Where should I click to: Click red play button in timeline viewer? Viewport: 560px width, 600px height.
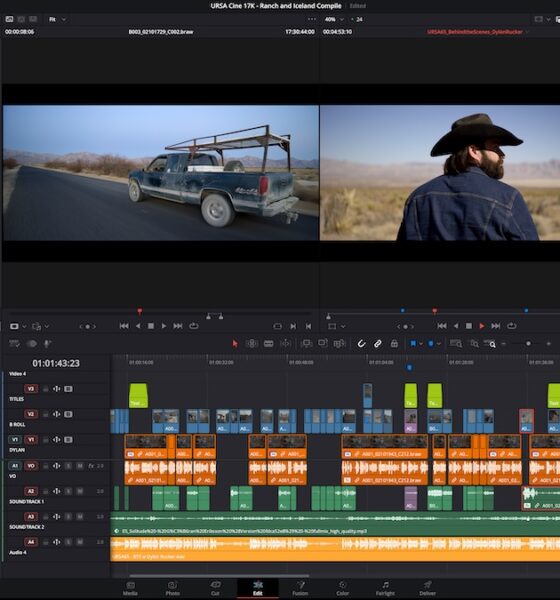click(482, 326)
